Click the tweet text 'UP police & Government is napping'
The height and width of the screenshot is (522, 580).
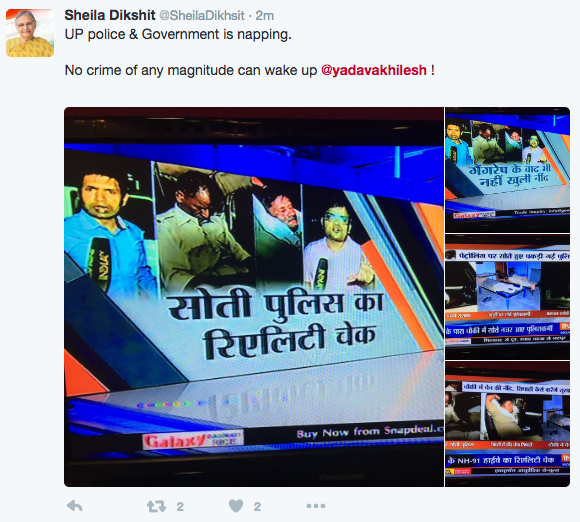[178, 34]
